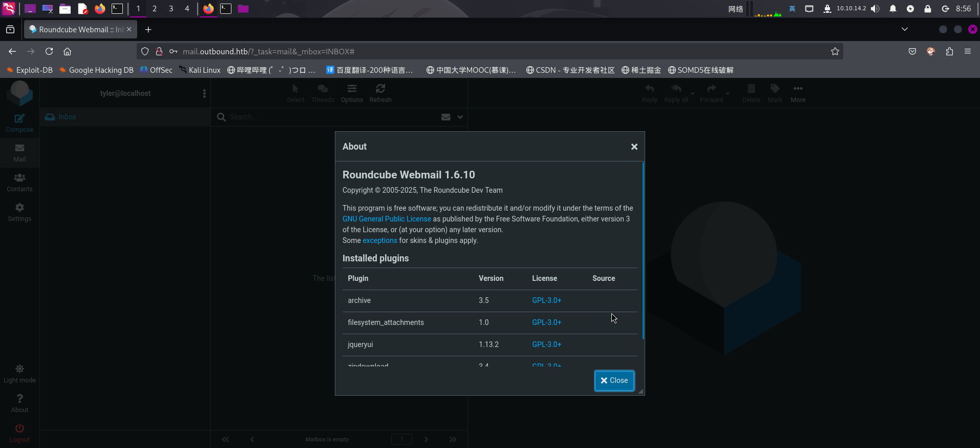Viewport: 980px width, 448px height.
Task: Open the site shield tracking protection icon
Action: (x=145, y=51)
